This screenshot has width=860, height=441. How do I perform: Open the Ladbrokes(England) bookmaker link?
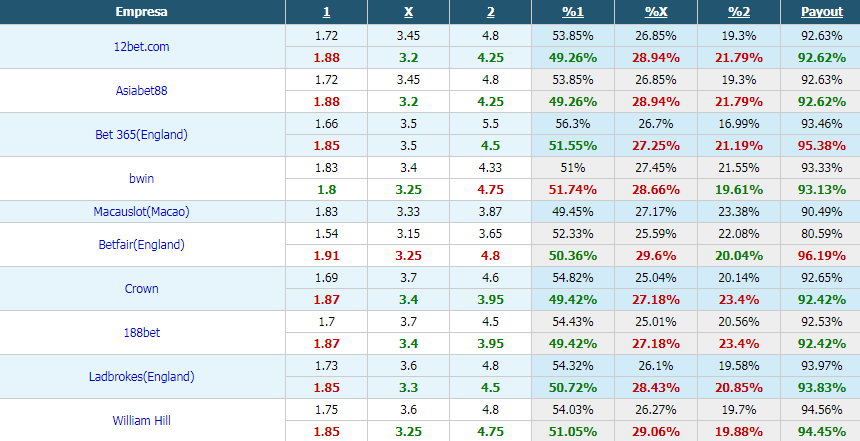(142, 377)
